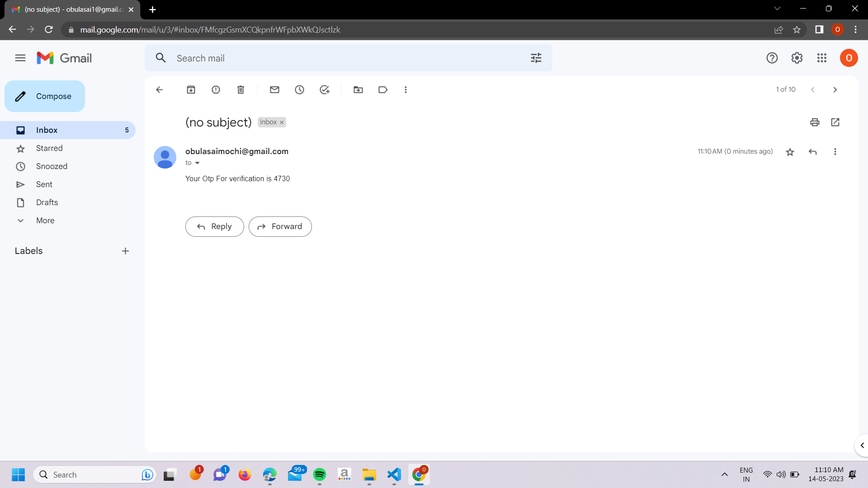Open more message actions menu
This screenshot has height=488, width=868.
coord(835,152)
